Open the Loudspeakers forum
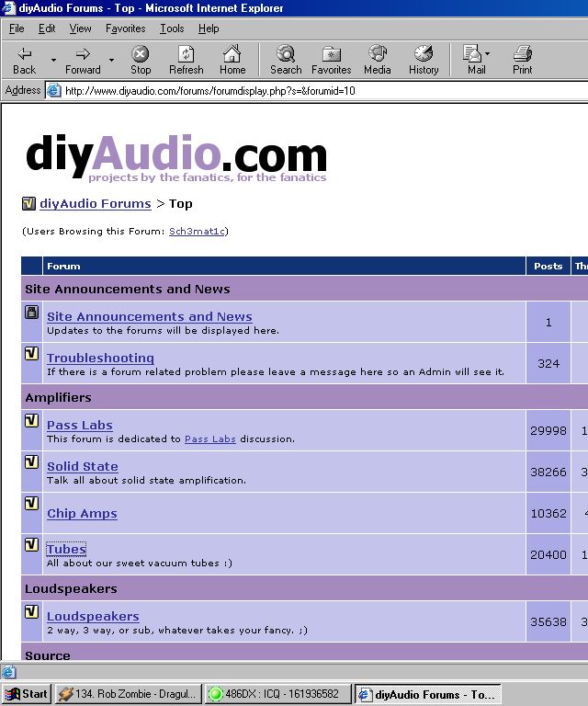 [x=93, y=616]
